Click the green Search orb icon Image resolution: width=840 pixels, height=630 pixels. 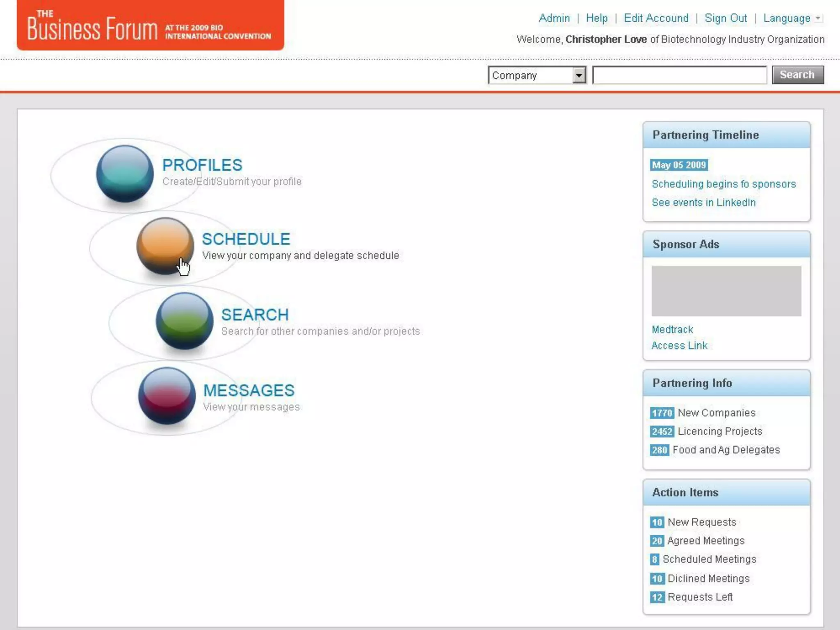pos(184,320)
